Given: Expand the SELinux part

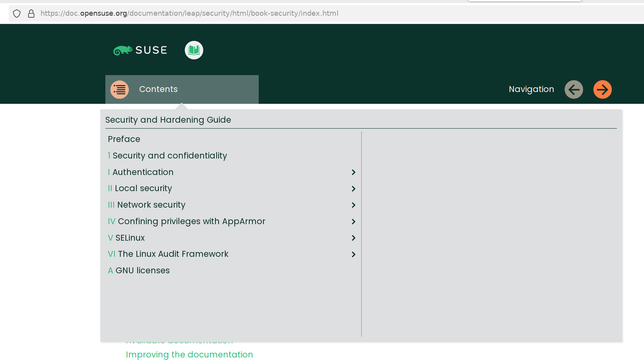Looking at the screenshot, I should tap(353, 238).
